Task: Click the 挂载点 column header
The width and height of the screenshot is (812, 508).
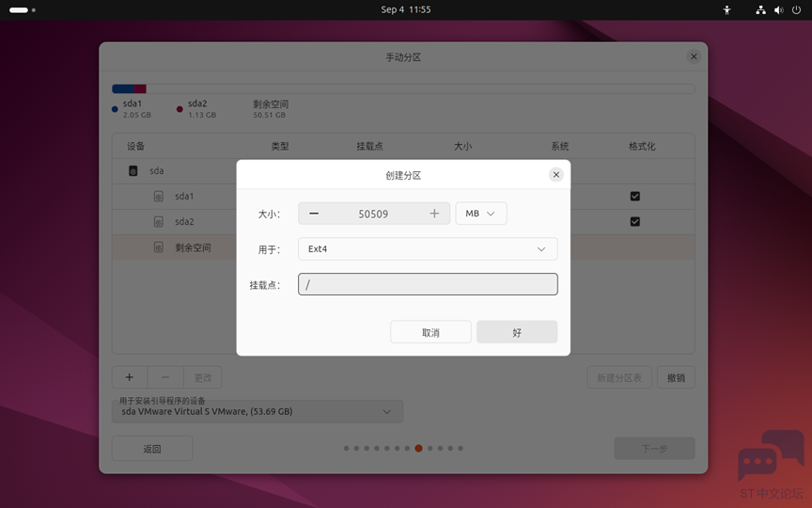Action: point(369,146)
